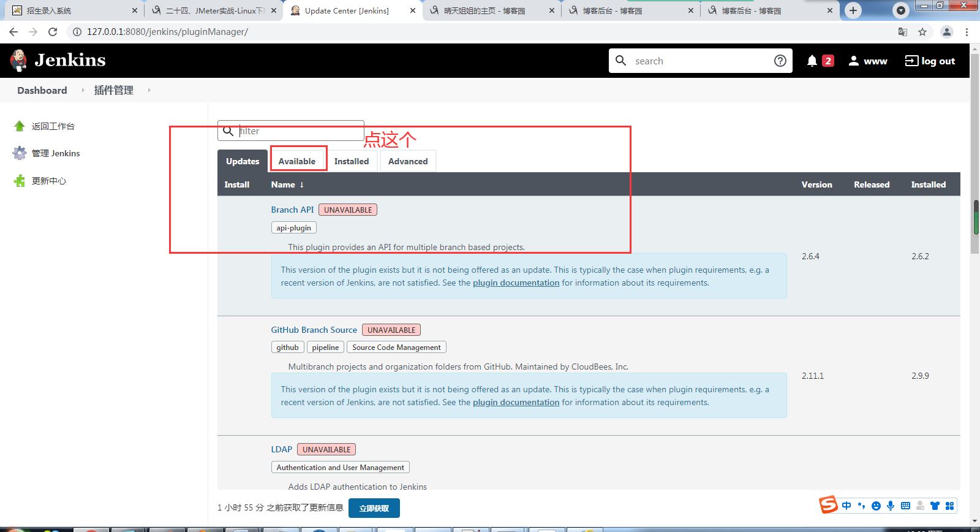This screenshot has height=532, width=980.
Task: Open the www user link
Action: click(867, 61)
